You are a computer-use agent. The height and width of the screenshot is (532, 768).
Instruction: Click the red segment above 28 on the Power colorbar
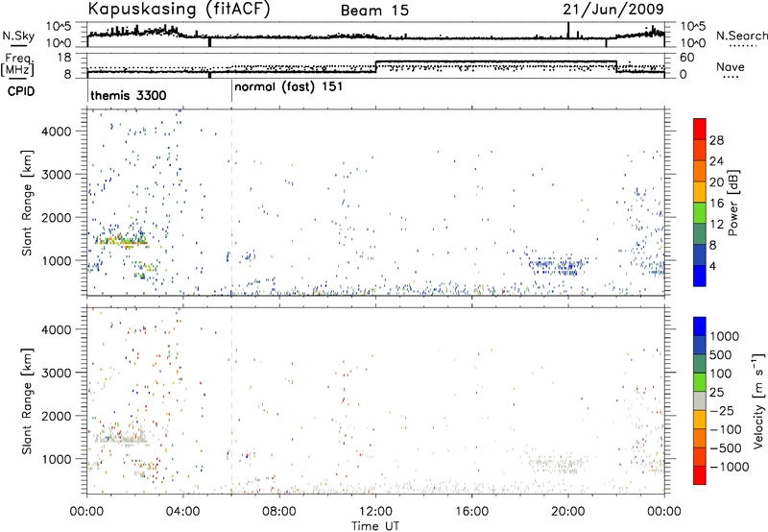coord(700,129)
